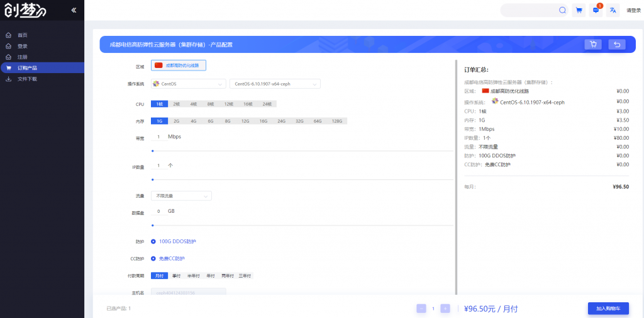Click cart icon in blue product header
Screen dimensions: 644x318
pos(592,44)
